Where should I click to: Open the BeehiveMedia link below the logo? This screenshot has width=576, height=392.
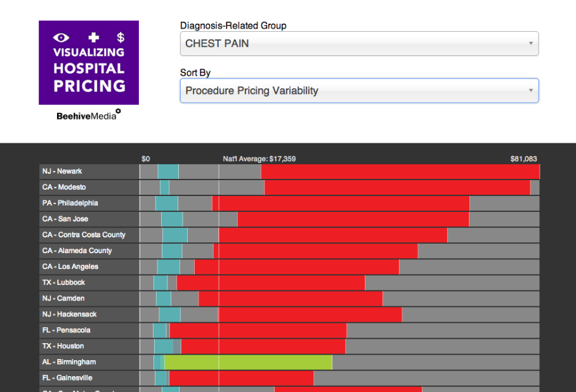88,115
